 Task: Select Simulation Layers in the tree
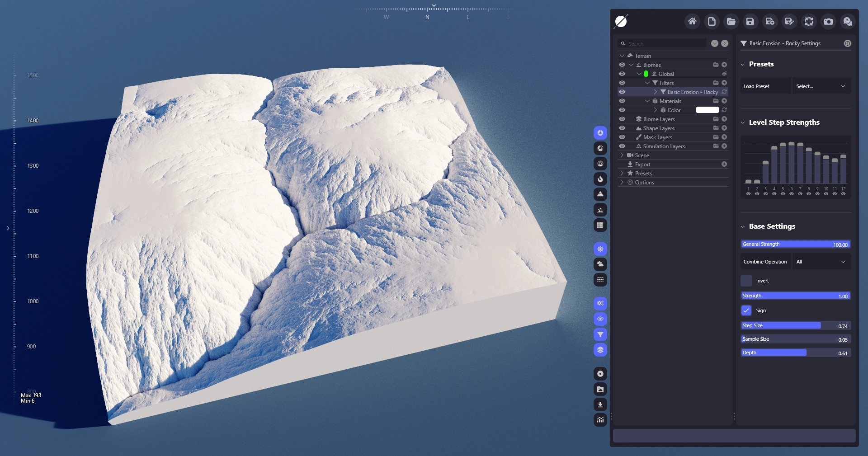coord(664,146)
